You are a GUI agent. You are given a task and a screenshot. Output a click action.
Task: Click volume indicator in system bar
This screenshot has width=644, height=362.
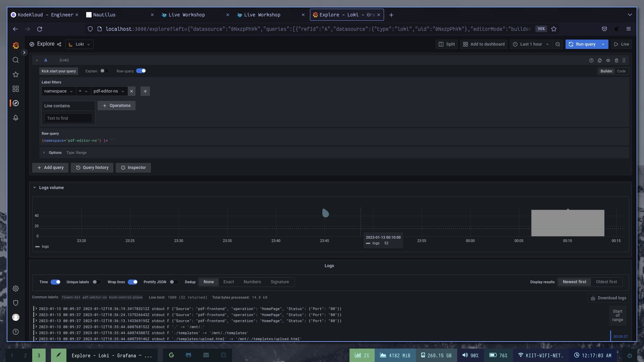pos(470,355)
